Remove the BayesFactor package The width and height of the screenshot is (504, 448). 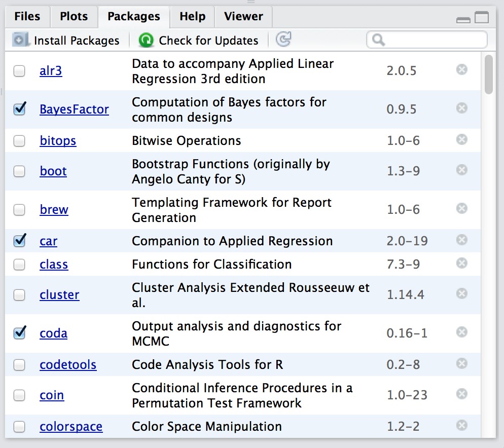461,108
